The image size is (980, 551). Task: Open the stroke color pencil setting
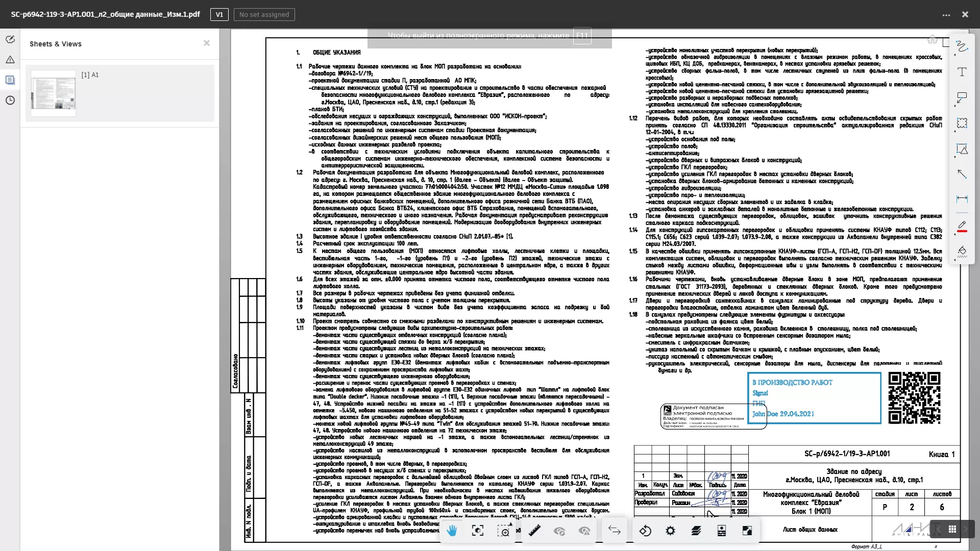coord(962,226)
